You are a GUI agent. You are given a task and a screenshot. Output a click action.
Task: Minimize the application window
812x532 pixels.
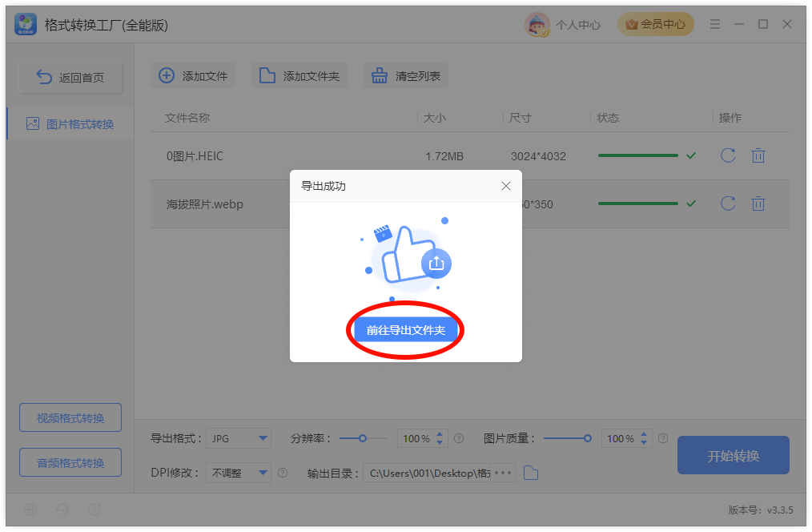(739, 24)
